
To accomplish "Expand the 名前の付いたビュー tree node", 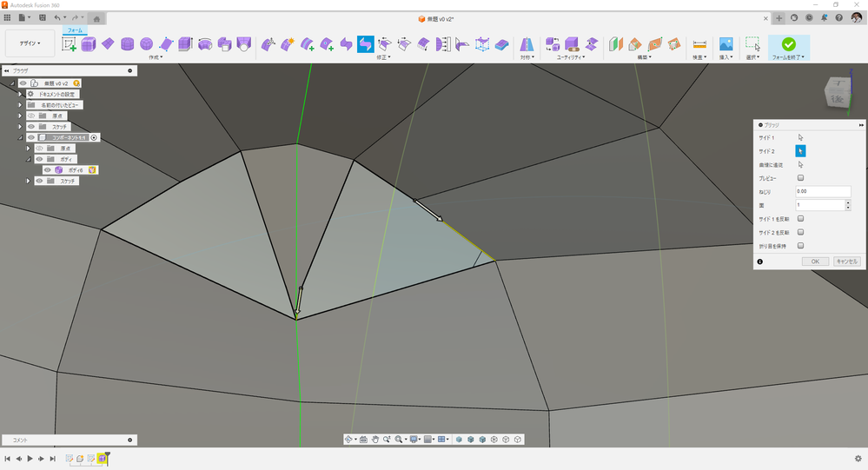I will 21,104.
